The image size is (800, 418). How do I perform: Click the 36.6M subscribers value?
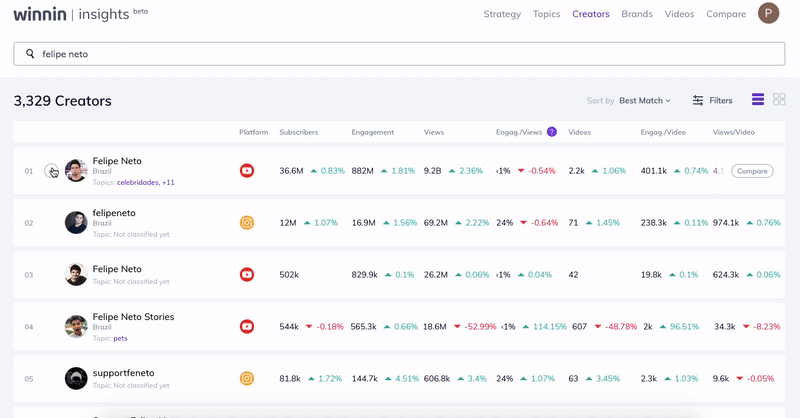pos(291,171)
